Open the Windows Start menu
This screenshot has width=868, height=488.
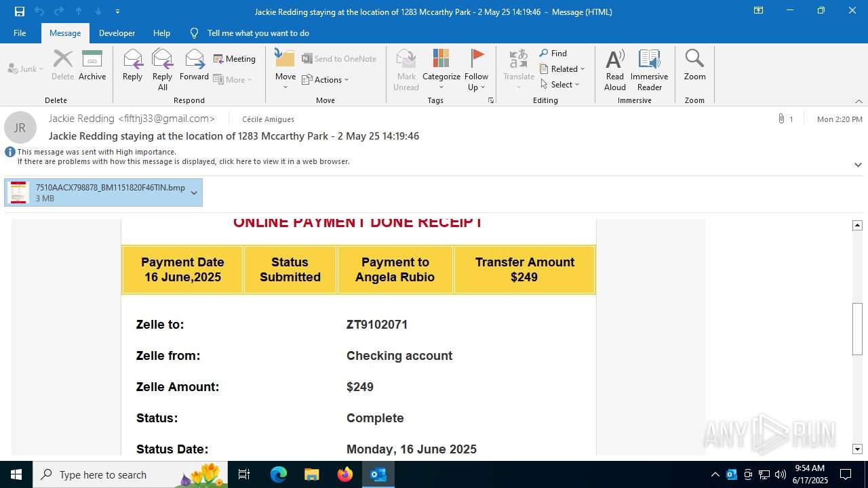(x=16, y=474)
